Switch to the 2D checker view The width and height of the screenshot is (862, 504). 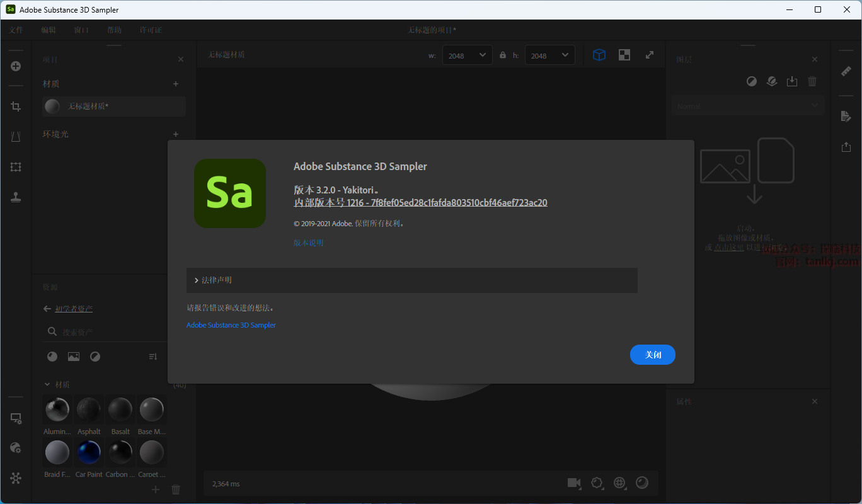624,55
